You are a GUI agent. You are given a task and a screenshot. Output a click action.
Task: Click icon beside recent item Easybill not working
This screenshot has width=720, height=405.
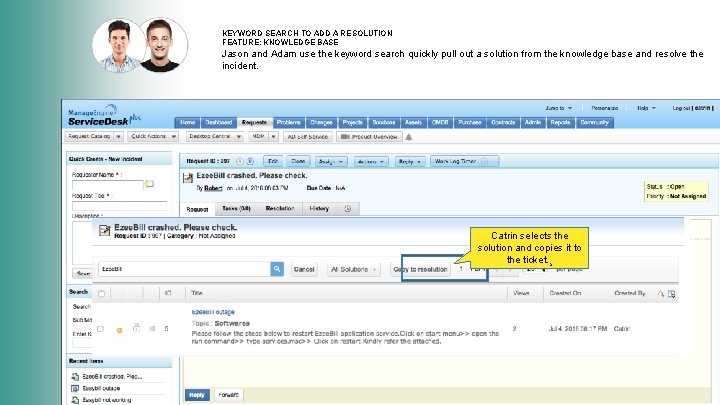tap(75, 400)
